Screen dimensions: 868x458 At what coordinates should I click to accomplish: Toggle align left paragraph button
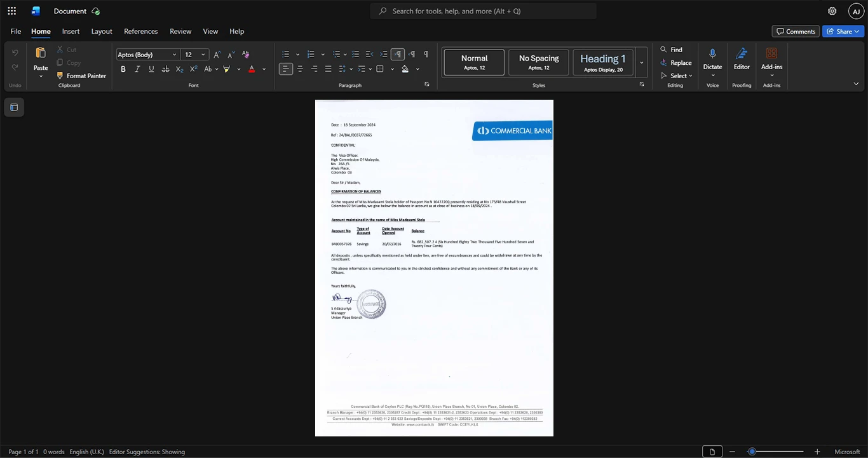click(286, 69)
